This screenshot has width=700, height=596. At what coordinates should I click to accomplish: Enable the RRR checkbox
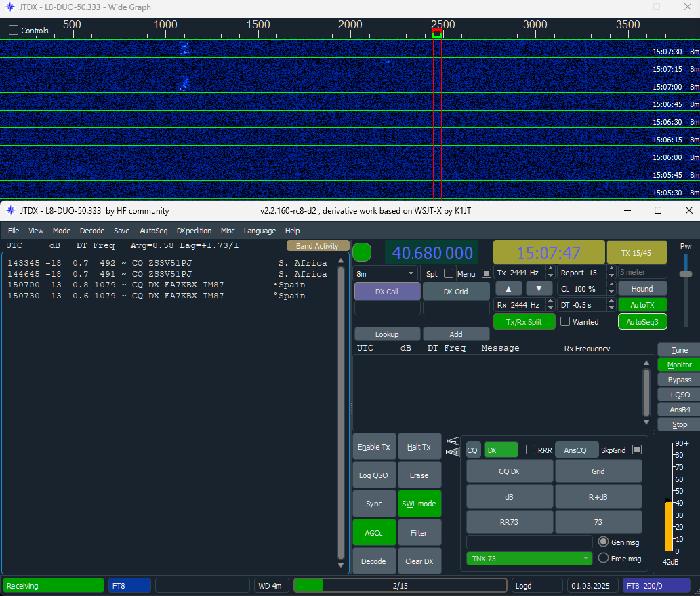[x=531, y=450]
